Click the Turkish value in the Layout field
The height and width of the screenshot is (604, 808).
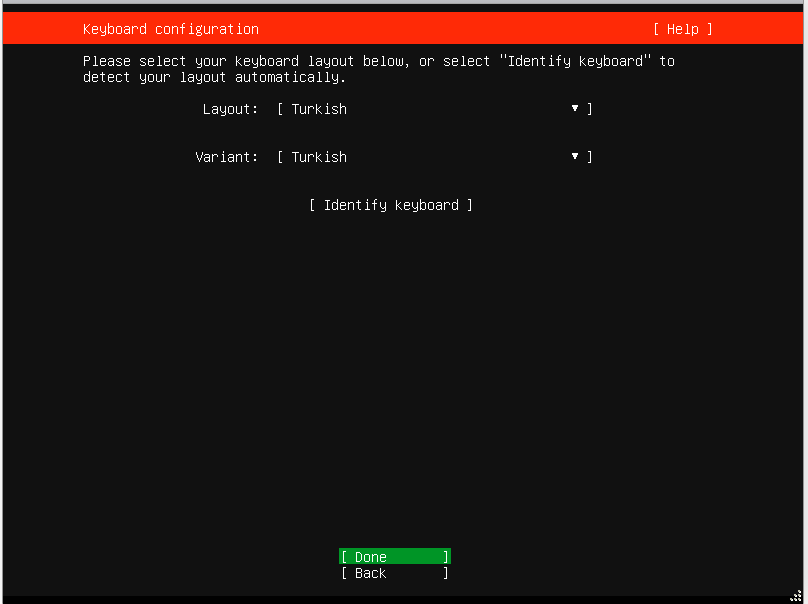(319, 109)
